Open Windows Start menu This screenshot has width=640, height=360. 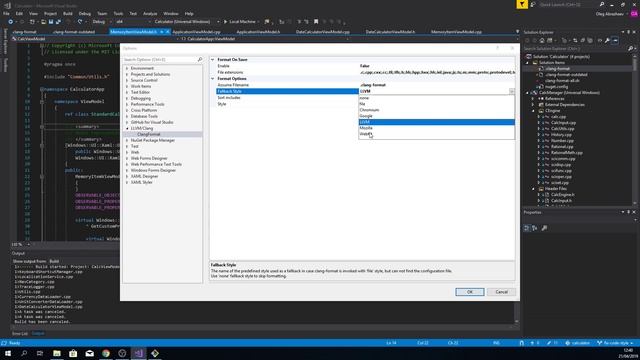click(8, 353)
